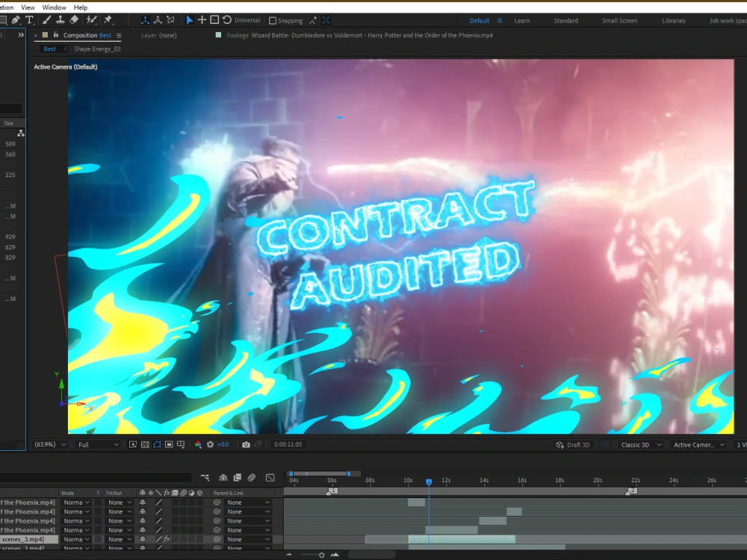Switch to Local Axis mode
This screenshot has width=747, height=560.
coord(145,20)
